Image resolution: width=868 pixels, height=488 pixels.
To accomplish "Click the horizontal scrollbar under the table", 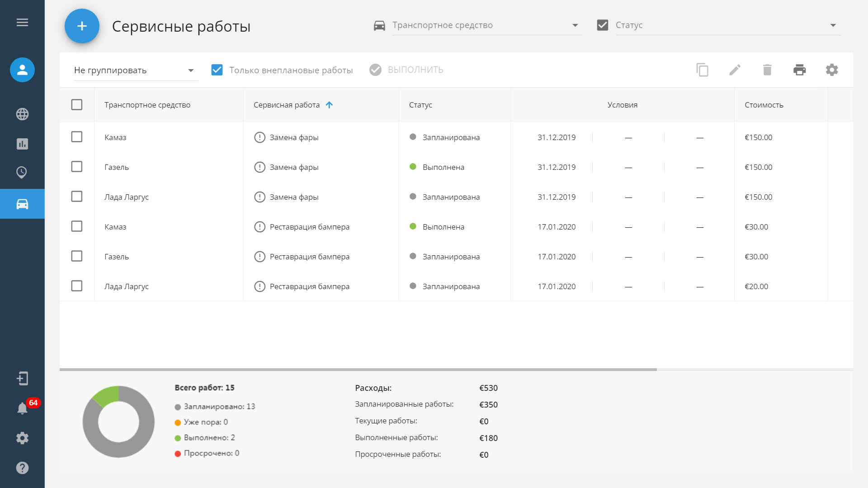I will (x=358, y=370).
